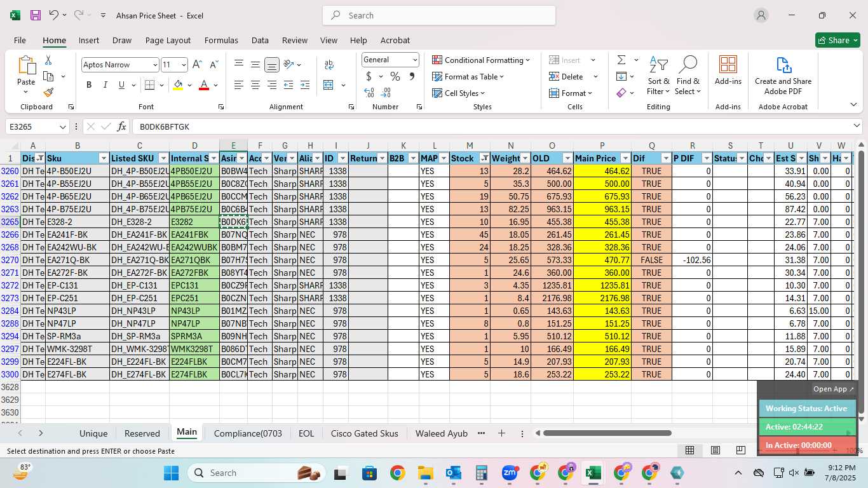Click the Search box in title bar
This screenshot has width=868, height=488.
pyautogui.click(x=439, y=15)
